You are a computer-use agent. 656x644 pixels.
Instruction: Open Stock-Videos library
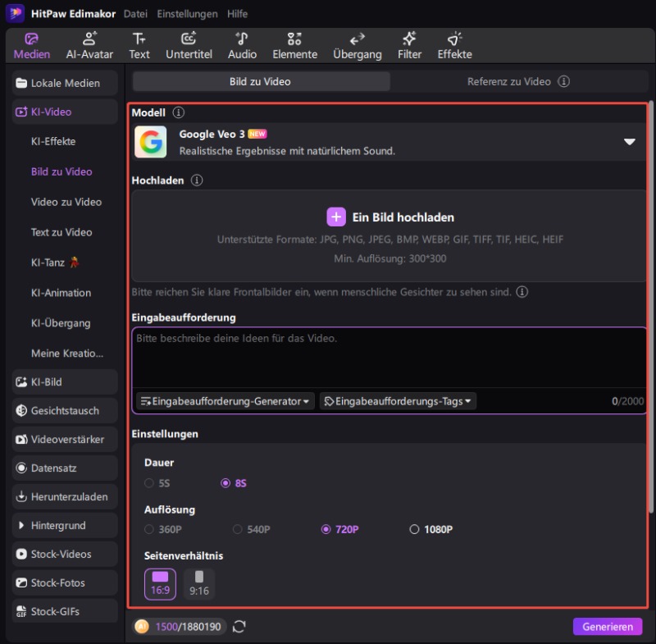[65, 554]
